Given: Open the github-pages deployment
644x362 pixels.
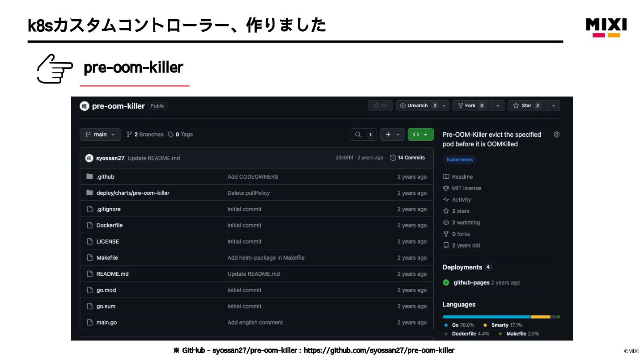Looking at the screenshot, I should (x=471, y=282).
